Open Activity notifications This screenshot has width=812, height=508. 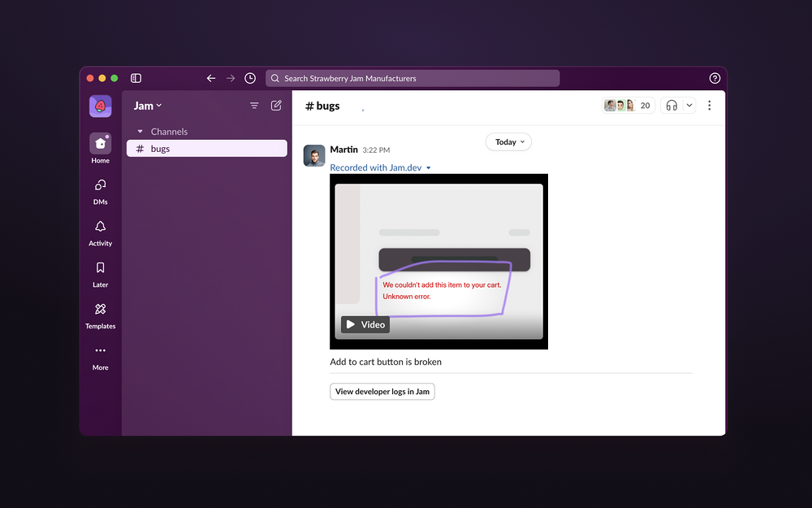pyautogui.click(x=101, y=233)
